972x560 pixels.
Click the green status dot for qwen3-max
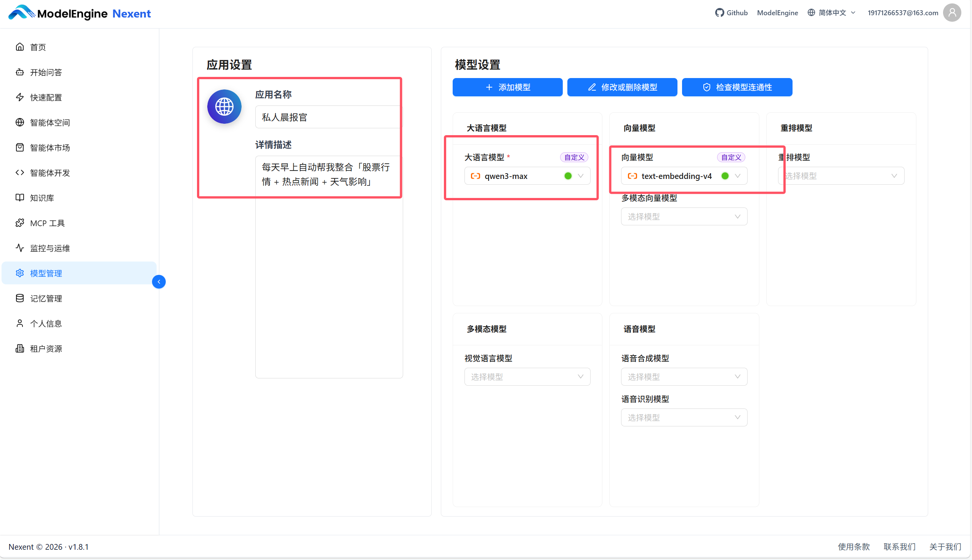point(568,176)
